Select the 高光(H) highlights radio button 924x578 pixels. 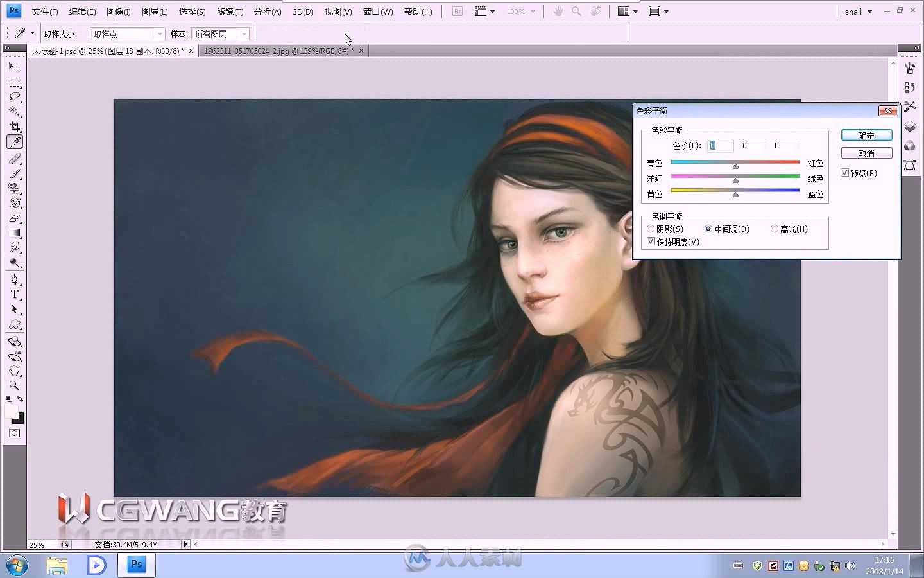(x=774, y=229)
